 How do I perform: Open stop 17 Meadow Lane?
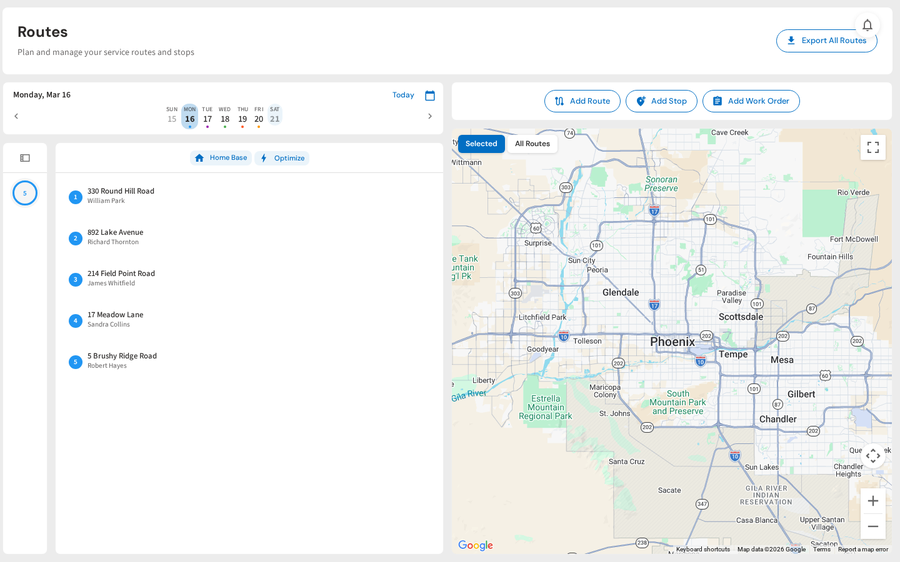pyautogui.click(x=115, y=315)
